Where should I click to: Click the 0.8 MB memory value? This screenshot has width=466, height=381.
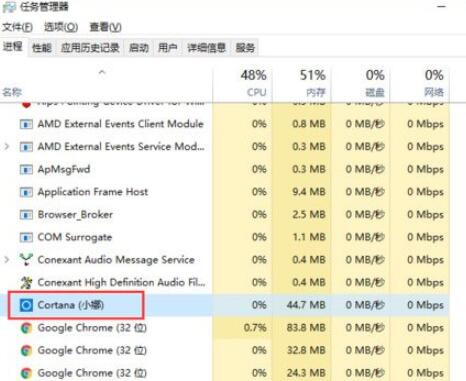(309, 124)
